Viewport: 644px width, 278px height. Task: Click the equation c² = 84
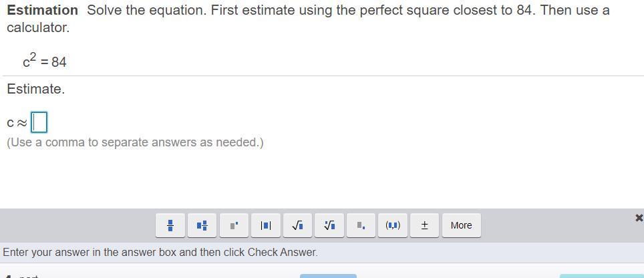click(45, 61)
